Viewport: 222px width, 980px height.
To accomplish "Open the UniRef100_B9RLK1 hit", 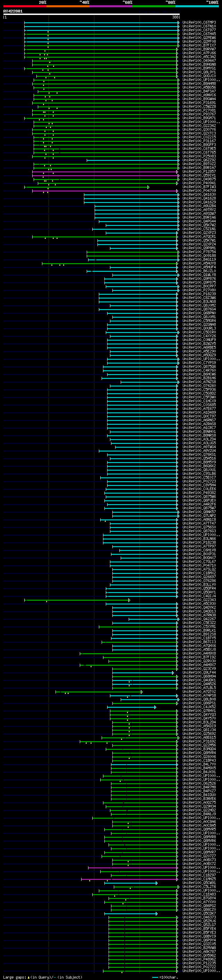I will pos(199,630).
